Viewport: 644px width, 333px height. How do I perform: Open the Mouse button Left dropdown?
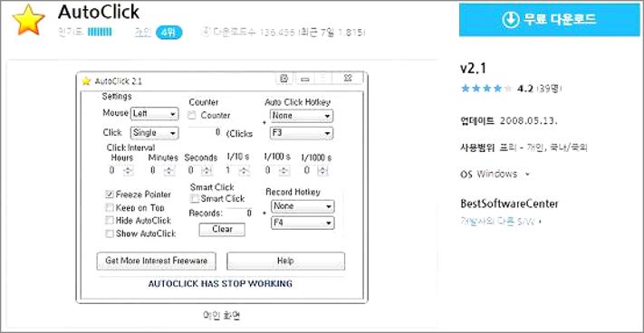point(154,114)
